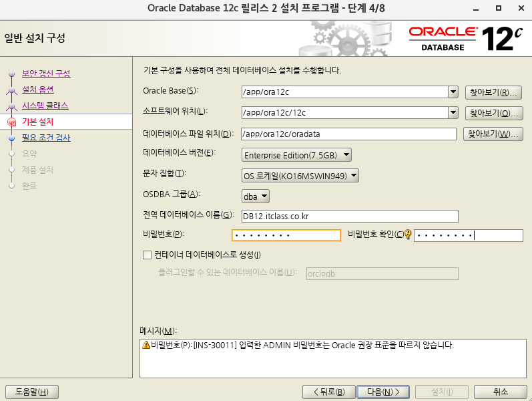The height and width of the screenshot is (401, 532).
Task: Click 찾아보기(O) for software location
Action: coord(494,113)
